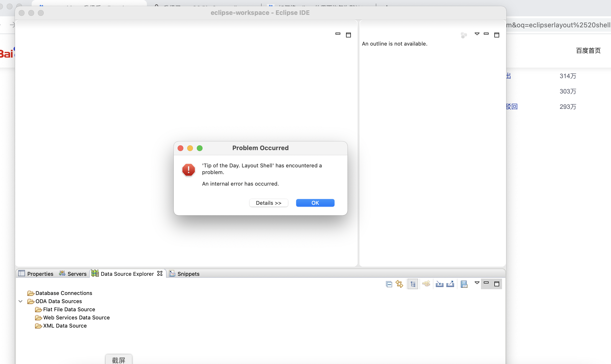Select XML Data Source
Screen dimensions: 611x364
(x=61, y=326)
